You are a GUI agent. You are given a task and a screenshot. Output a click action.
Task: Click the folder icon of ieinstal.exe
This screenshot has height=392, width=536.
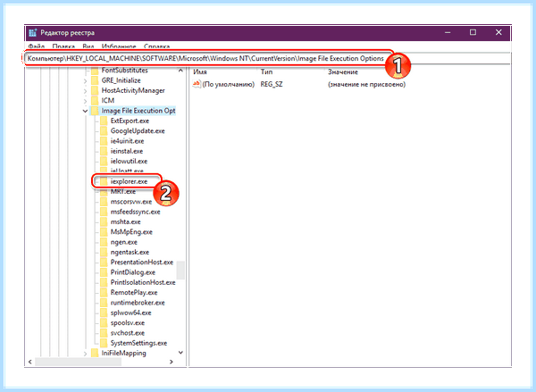(104, 151)
